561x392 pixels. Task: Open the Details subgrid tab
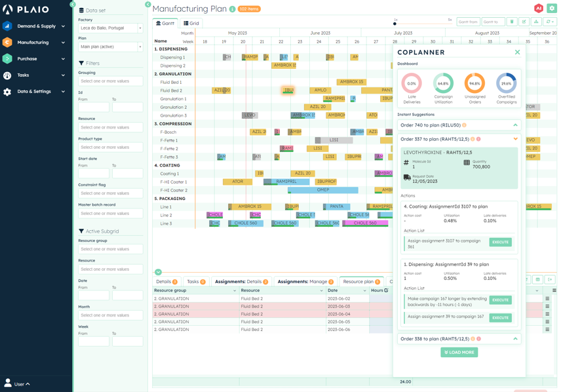(x=166, y=282)
